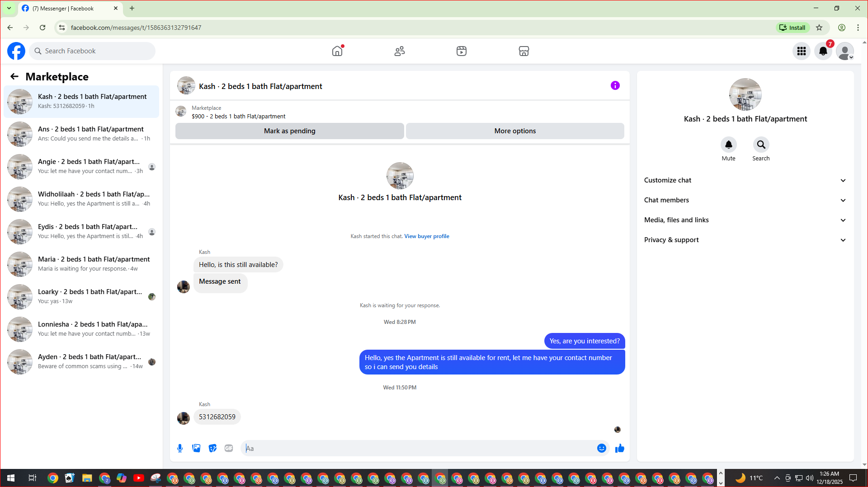Image resolution: width=868 pixels, height=487 pixels.
Task: Click the 'Yes, are you interested?' message
Action: 585,341
